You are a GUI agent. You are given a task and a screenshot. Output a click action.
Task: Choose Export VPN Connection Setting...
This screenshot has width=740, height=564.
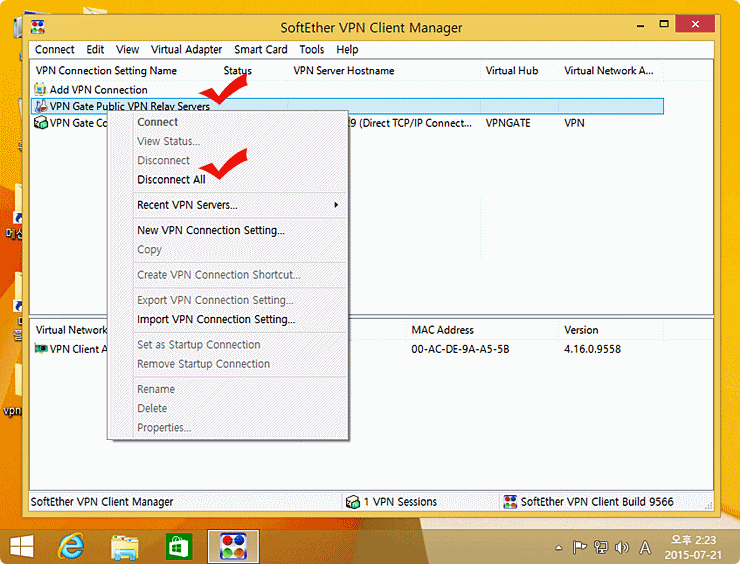coord(228,300)
